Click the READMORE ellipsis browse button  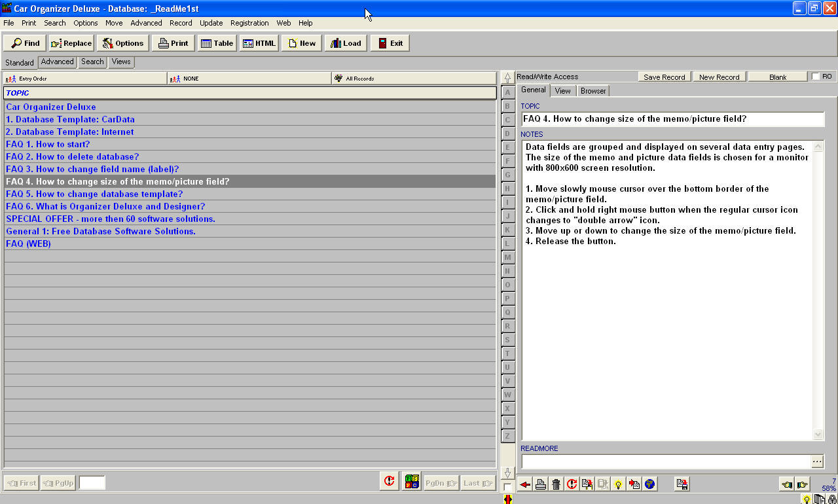tap(817, 461)
